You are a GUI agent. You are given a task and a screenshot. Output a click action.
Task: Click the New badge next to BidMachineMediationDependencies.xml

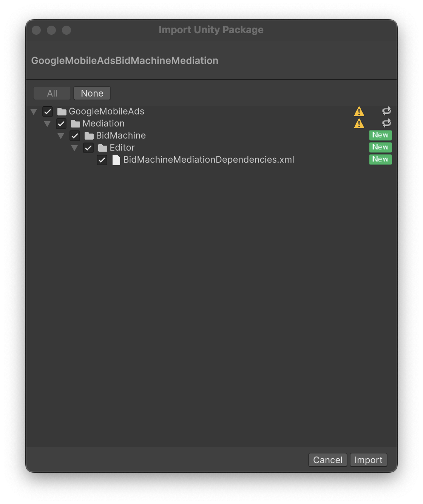(x=380, y=159)
